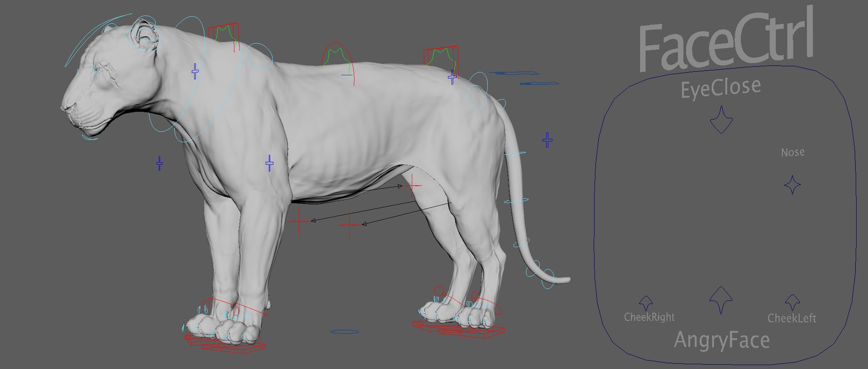Screen dimensions: 868x369
Task: Click the CheekLeft label
Action: tap(792, 318)
